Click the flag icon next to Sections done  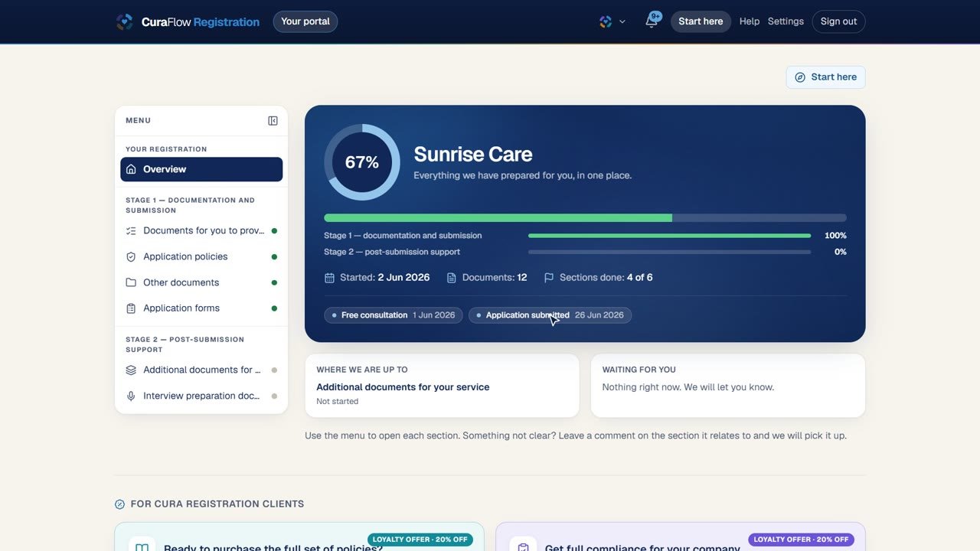point(549,278)
